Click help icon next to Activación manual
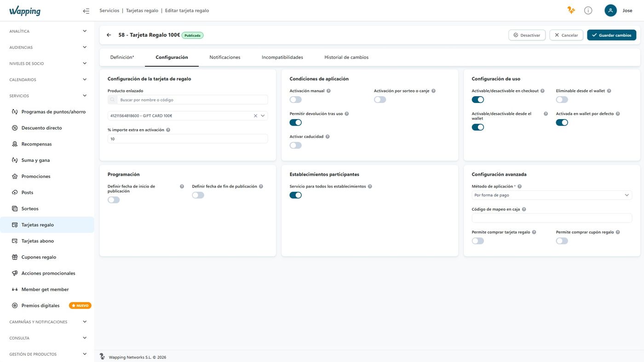The height and width of the screenshot is (362, 644). tap(328, 91)
